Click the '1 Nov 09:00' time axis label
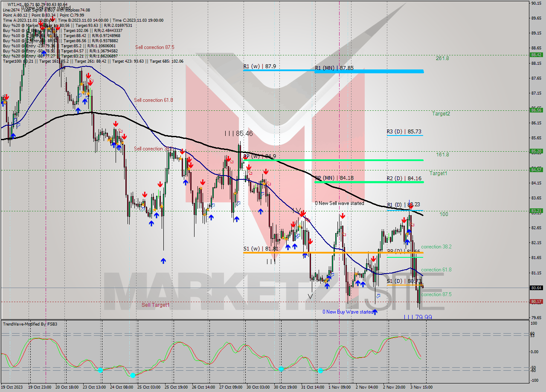Image resolution: width=546 pixels, height=392 pixels. (x=340, y=387)
